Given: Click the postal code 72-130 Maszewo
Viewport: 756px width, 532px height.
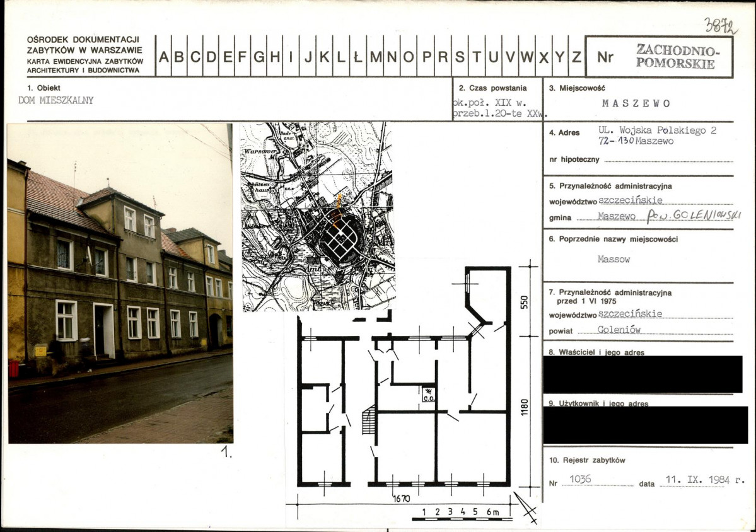Looking at the screenshot, I should 636,141.
